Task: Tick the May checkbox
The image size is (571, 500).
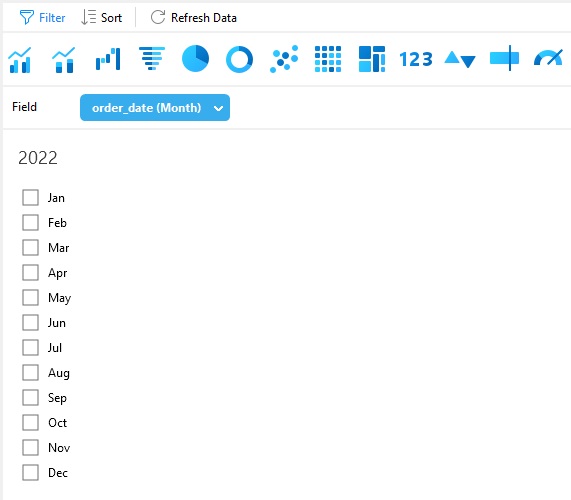Action: coord(30,298)
